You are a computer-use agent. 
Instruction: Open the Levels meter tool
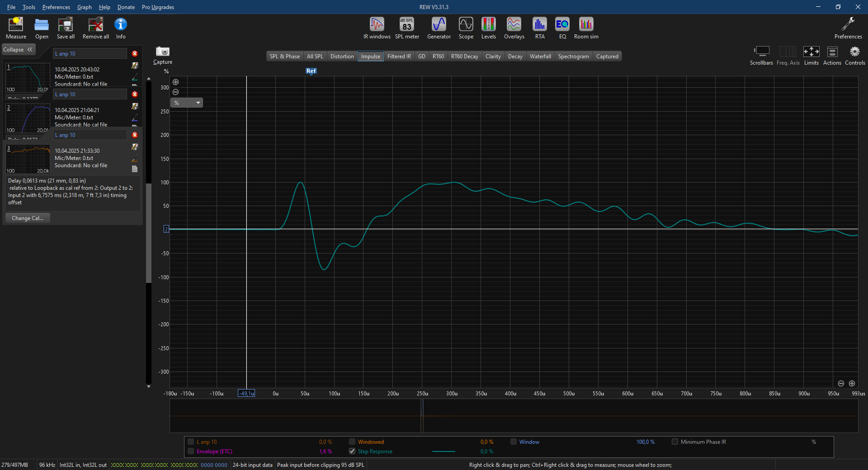pos(489,28)
